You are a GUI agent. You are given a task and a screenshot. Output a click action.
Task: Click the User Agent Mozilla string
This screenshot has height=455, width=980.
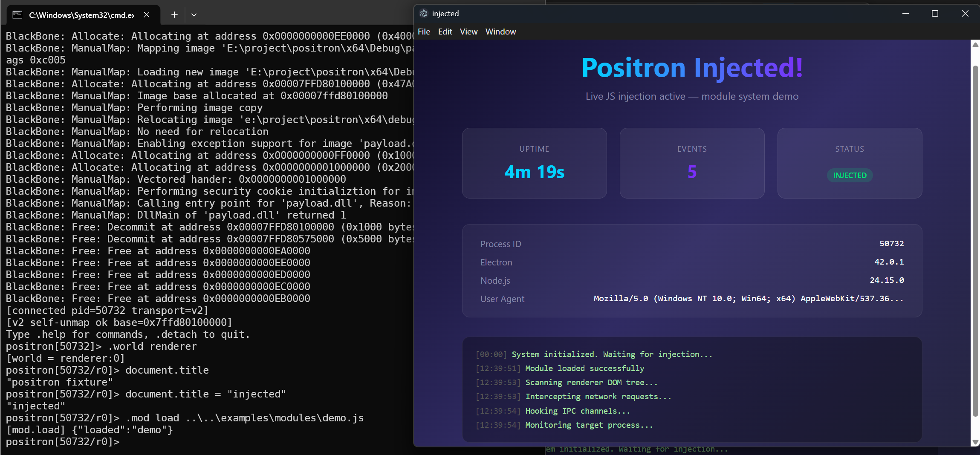click(749, 299)
